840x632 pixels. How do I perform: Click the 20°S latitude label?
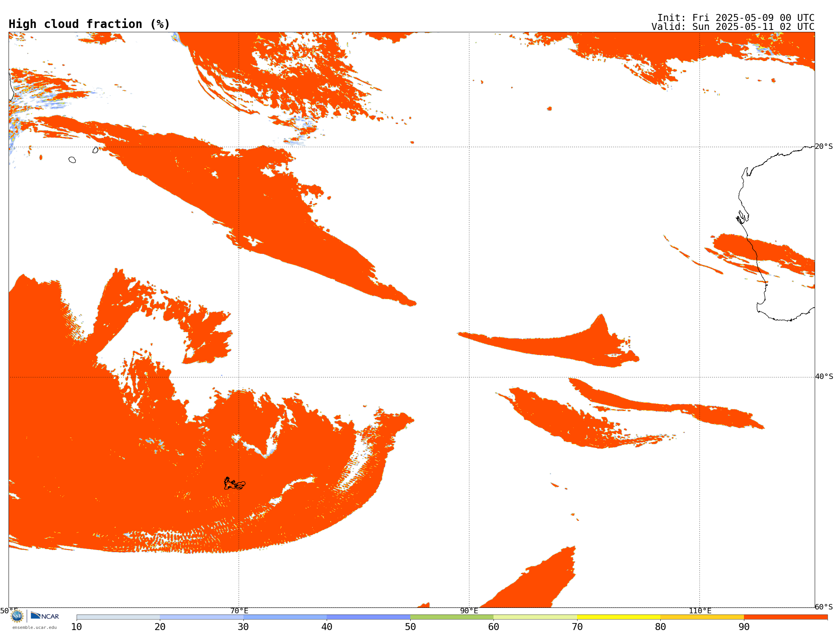pyautogui.click(x=824, y=147)
